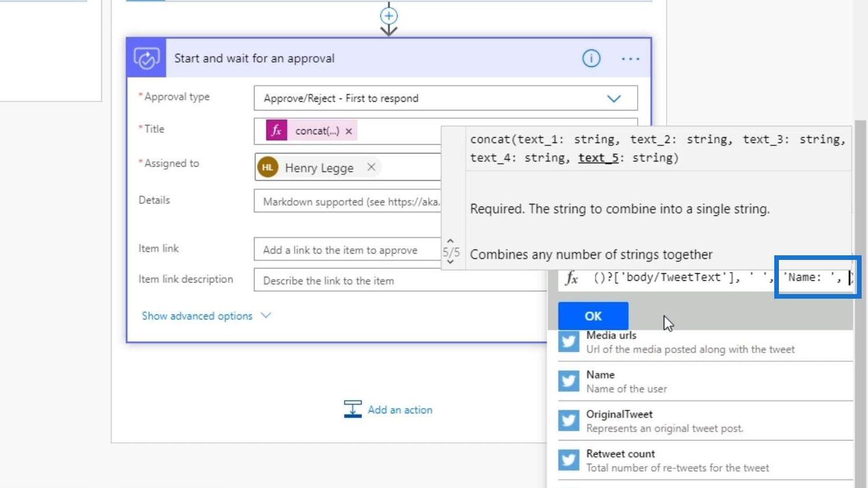Screen dimensions: 868x488
Task: Click the Details markdown input field
Action: click(x=347, y=201)
